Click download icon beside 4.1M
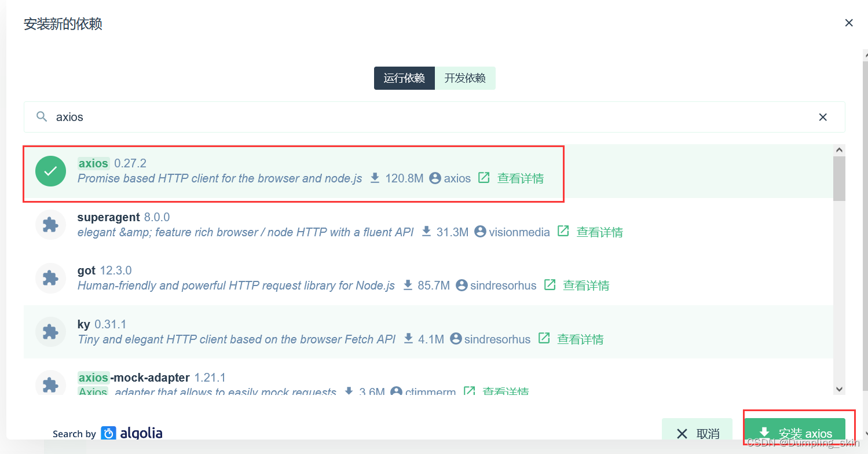This screenshot has width=868, height=454. pos(408,339)
